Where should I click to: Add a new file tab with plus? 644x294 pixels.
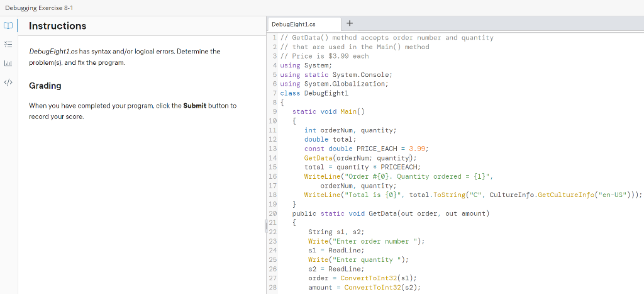click(350, 23)
